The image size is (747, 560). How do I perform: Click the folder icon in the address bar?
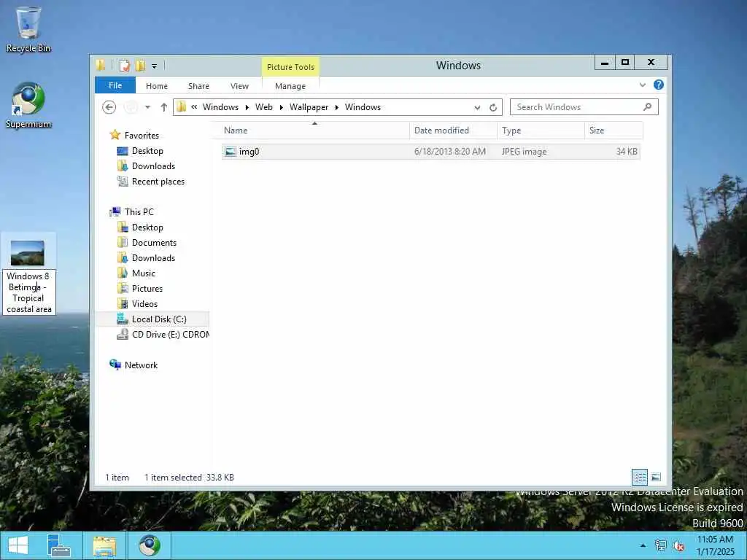181,107
